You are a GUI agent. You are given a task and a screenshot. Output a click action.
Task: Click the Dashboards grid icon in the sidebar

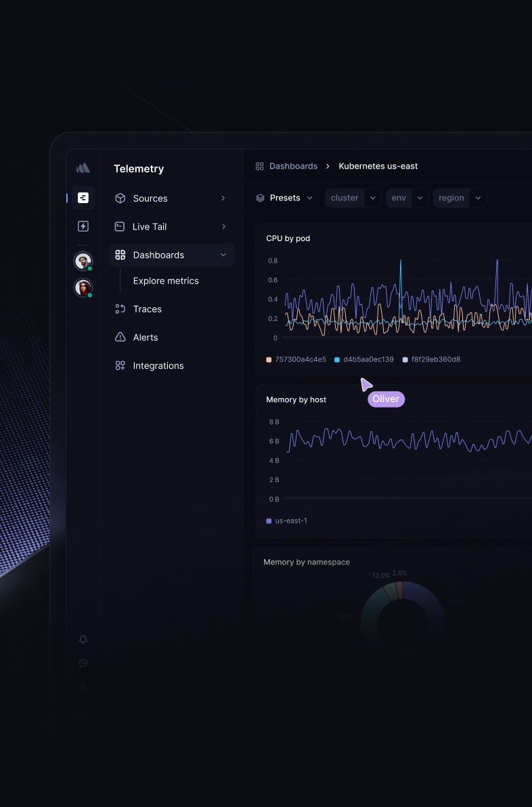click(120, 255)
